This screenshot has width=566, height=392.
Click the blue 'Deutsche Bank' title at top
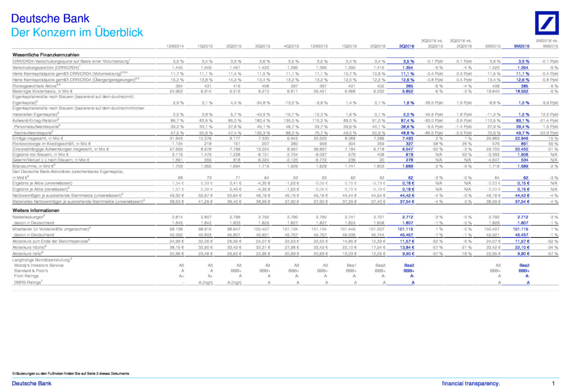pyautogui.click(x=50, y=18)
